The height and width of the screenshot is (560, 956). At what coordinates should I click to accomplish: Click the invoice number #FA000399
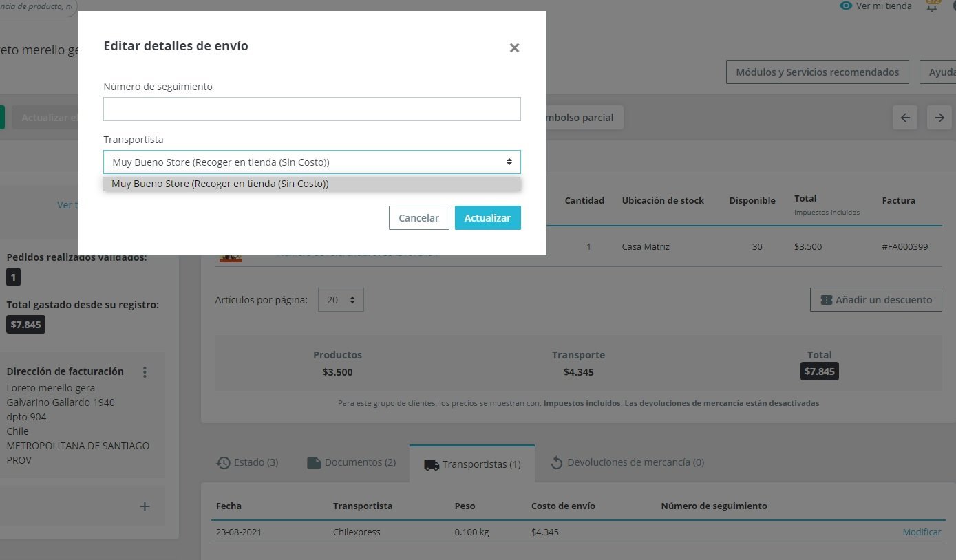[x=904, y=246]
